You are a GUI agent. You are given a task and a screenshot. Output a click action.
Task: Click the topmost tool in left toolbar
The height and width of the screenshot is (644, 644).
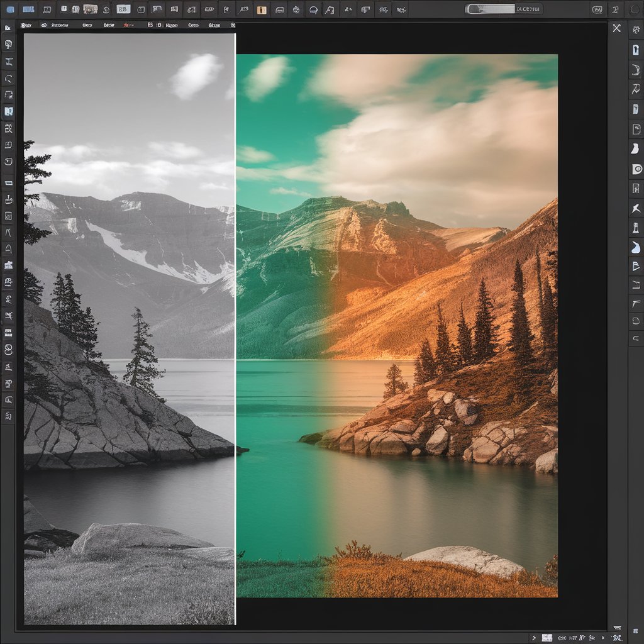click(8, 28)
